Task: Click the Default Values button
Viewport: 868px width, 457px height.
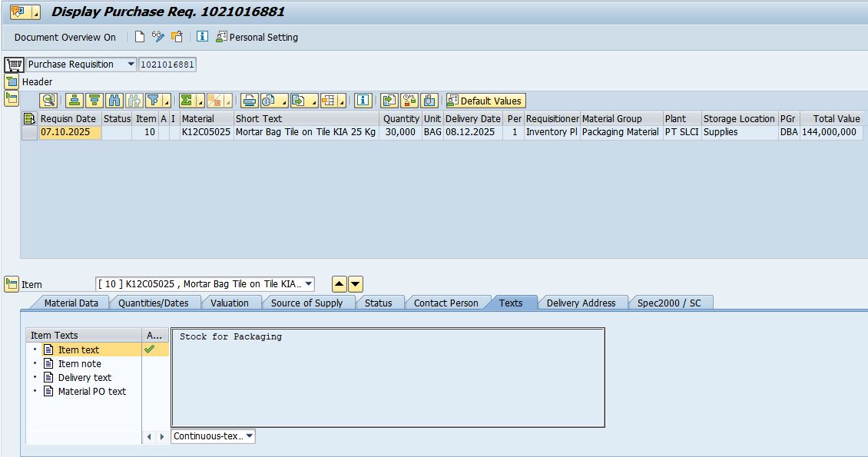Action: click(x=485, y=101)
